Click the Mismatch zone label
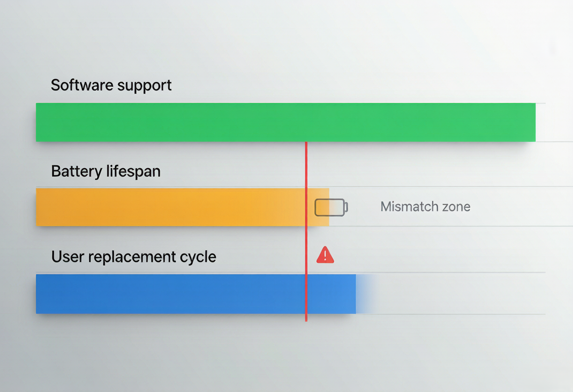The width and height of the screenshot is (573, 392). (426, 206)
